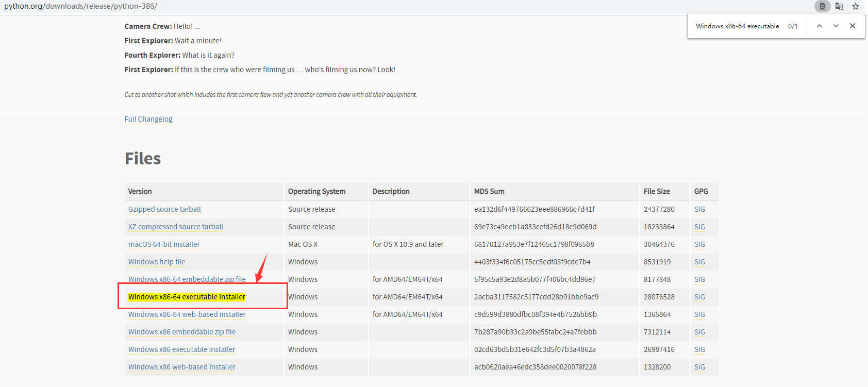Screen dimensions: 868x387
Task: Download Windows x86 executable installer
Action: pos(182,349)
